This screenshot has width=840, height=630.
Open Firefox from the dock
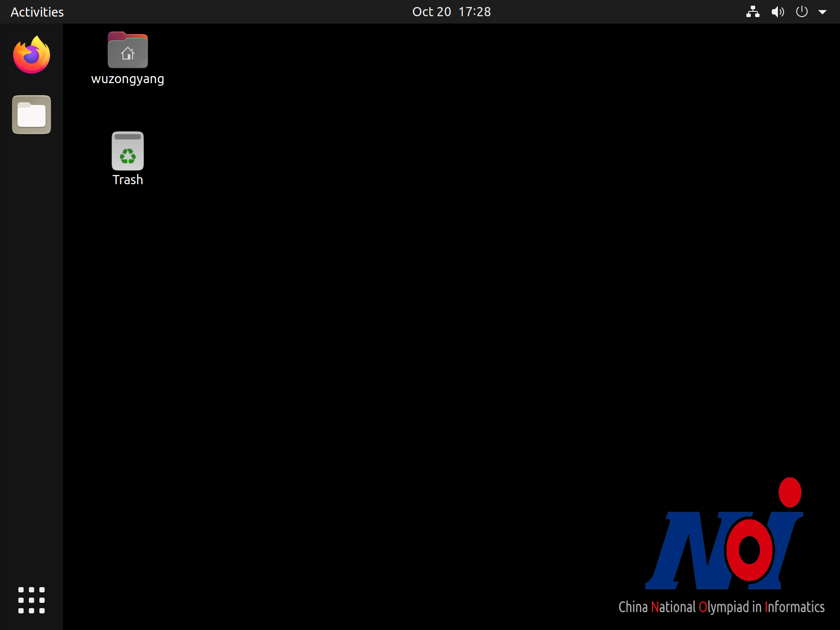31,55
